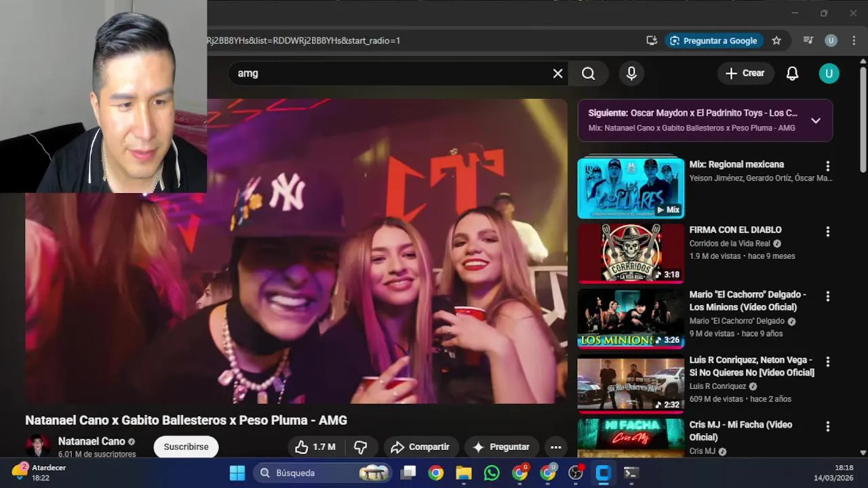Viewport: 868px width, 488px height.
Task: Click Preguntar a Google in address bar
Action: (713, 41)
